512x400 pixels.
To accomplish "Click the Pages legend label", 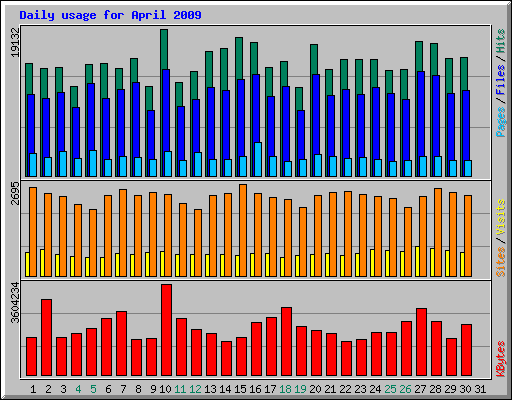I will pos(501,122).
